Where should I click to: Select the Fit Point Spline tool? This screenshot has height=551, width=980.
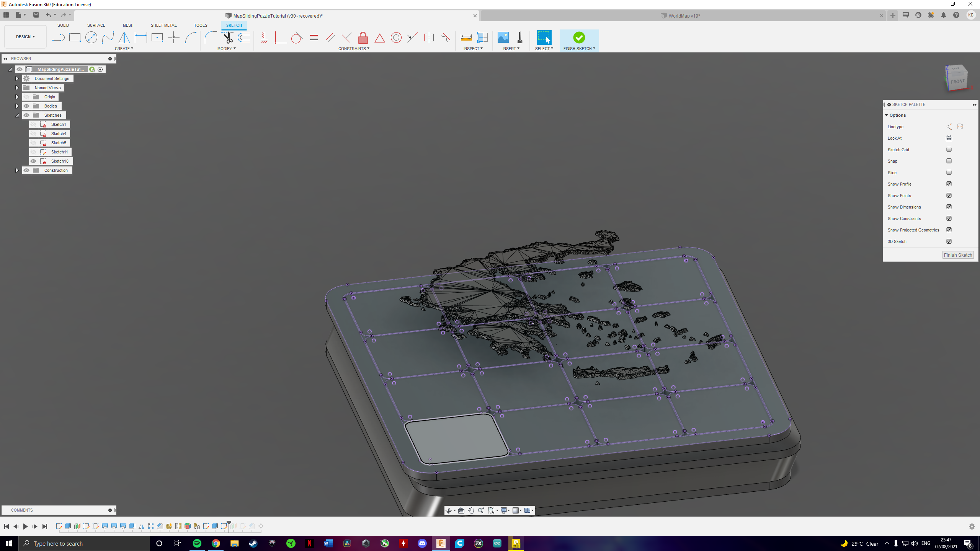click(108, 37)
